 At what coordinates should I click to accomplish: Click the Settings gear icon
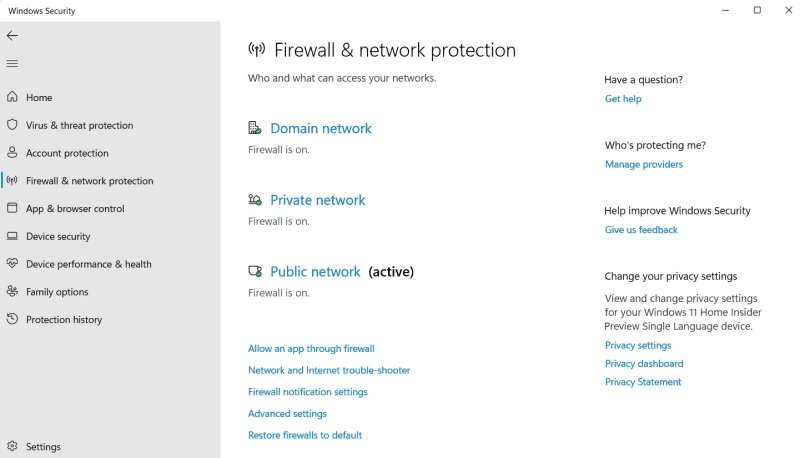coord(12,446)
